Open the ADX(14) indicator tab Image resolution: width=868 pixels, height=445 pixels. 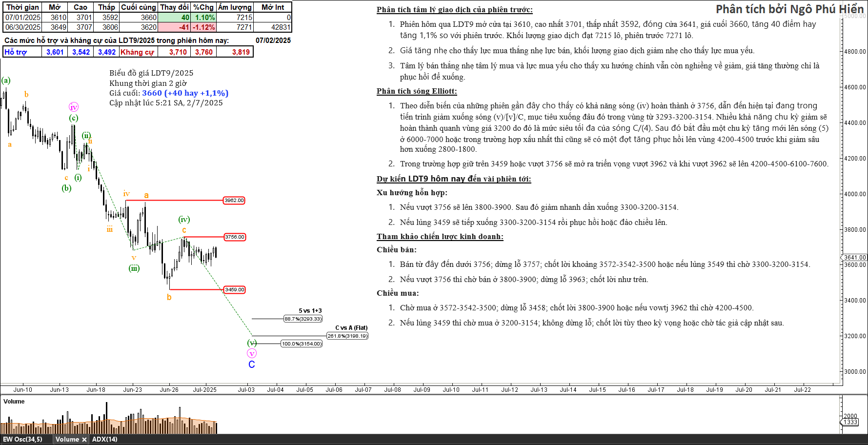pyautogui.click(x=105, y=440)
